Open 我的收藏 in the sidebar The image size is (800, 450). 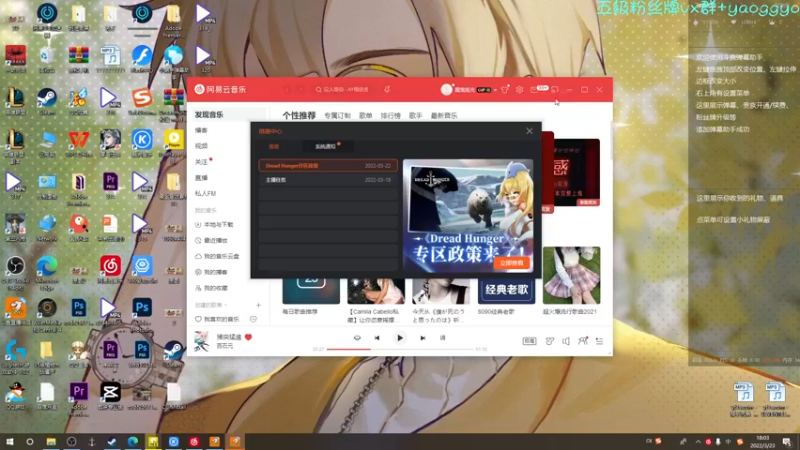(x=211, y=288)
